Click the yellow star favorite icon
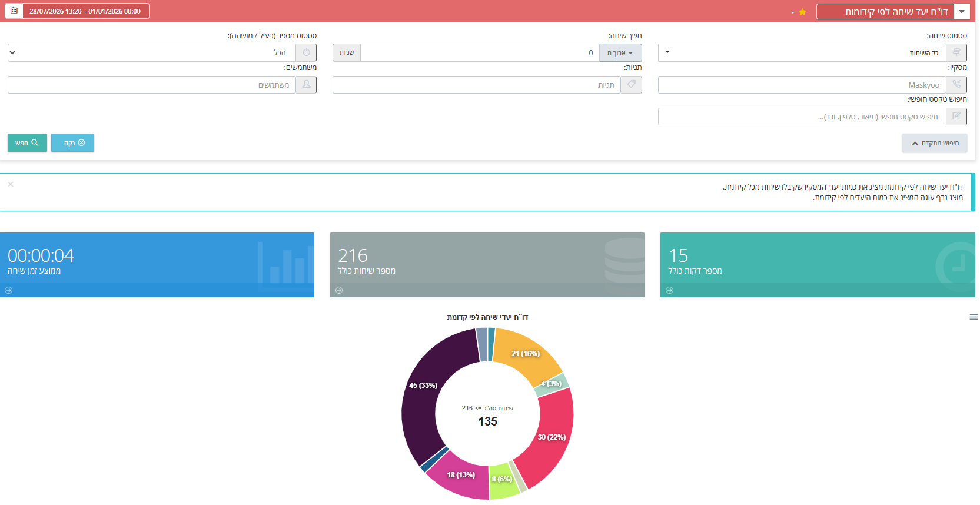 [802, 12]
